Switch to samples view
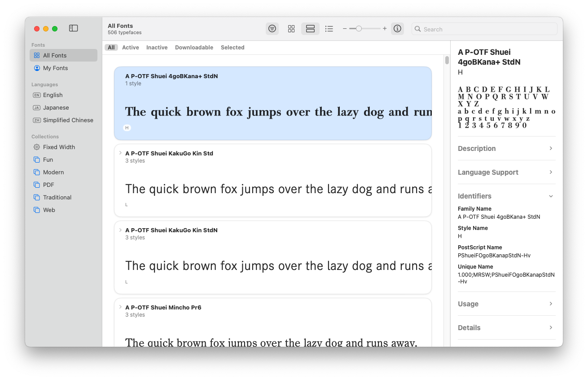 tap(310, 29)
